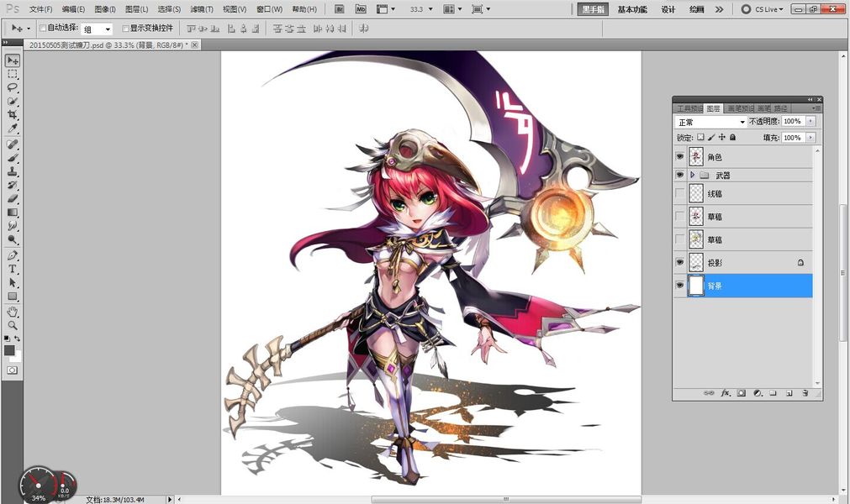Image resolution: width=850 pixels, height=504 pixels.
Task: Open the 滤镜(T) menu
Action: (x=202, y=9)
